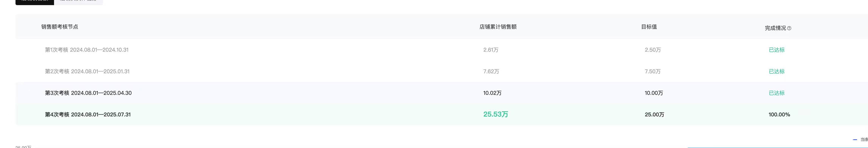The height and width of the screenshot is (148, 868).
Task: Click the help icon beside 完成情况
Action: (789, 28)
